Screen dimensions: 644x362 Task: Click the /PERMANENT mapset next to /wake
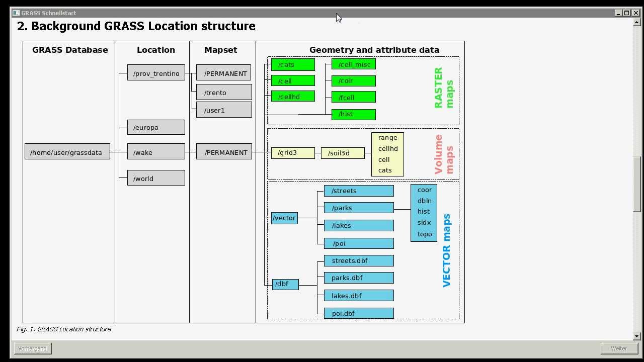[224, 152]
